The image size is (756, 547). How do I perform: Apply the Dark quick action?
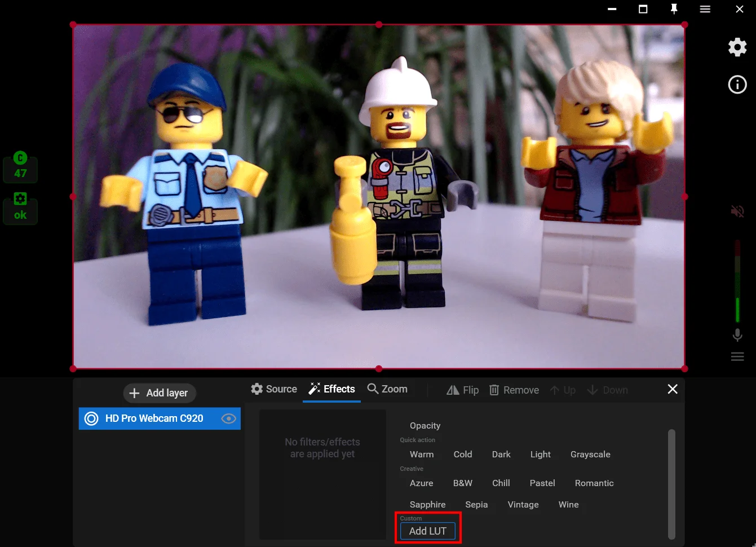pyautogui.click(x=501, y=455)
